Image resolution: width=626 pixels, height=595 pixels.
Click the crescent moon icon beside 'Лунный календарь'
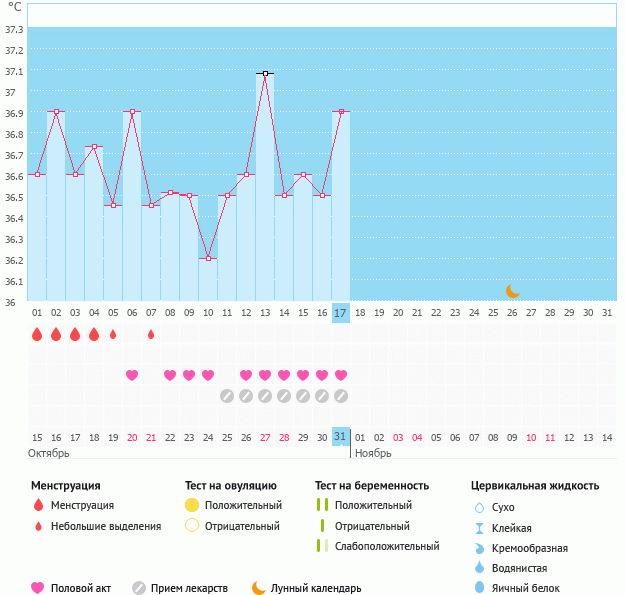[x=259, y=588]
